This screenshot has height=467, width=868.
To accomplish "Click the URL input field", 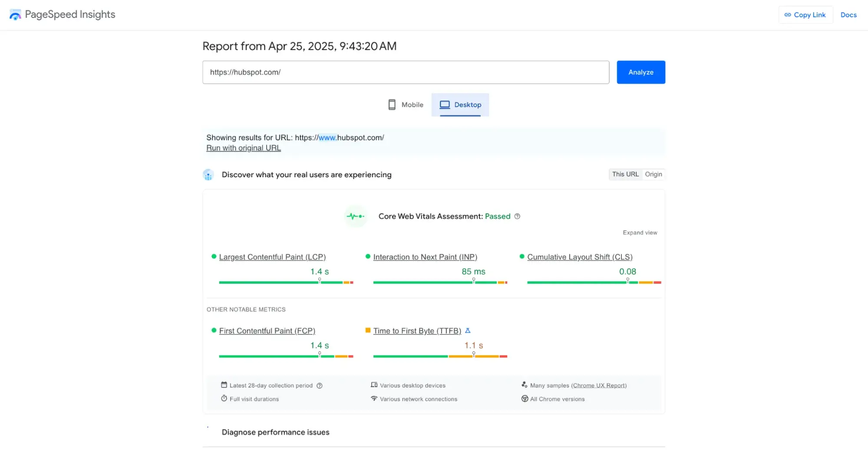I will coord(406,72).
